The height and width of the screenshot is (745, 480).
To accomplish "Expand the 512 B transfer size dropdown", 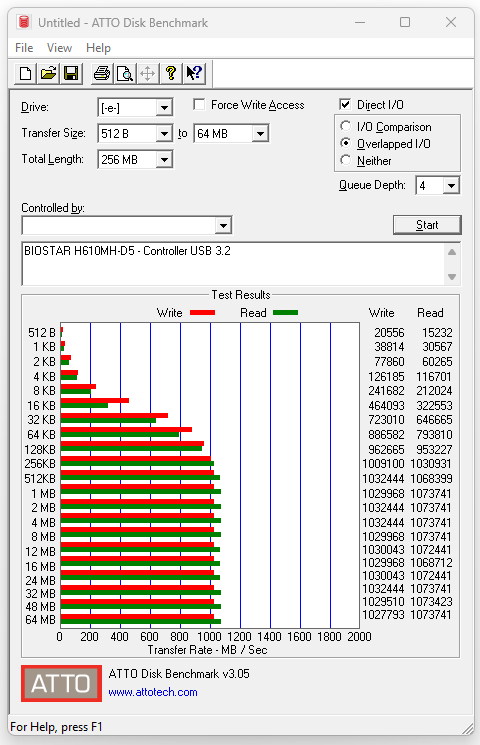I will tap(164, 134).
